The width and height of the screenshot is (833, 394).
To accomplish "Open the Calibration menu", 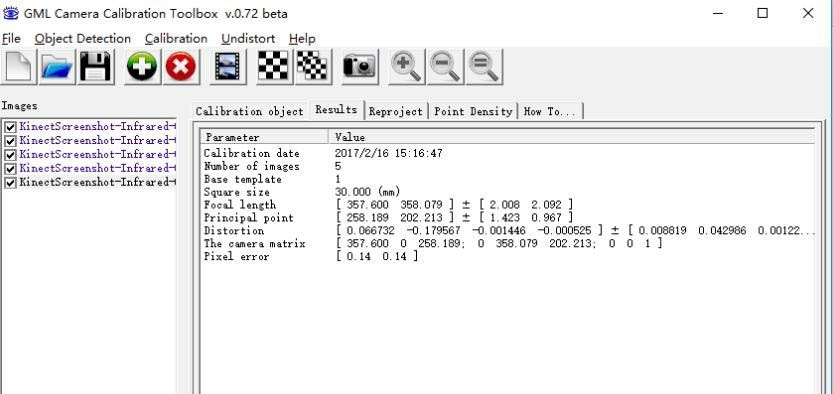I will pyautogui.click(x=176, y=39).
